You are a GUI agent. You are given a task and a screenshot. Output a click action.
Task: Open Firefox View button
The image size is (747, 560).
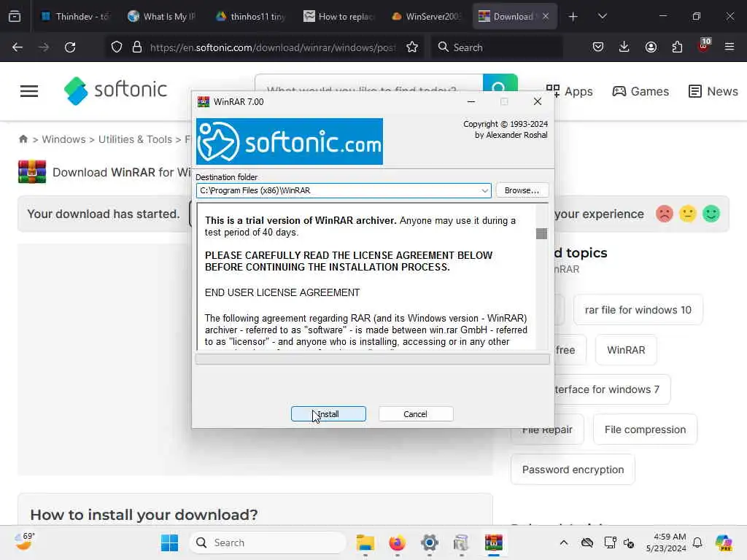pos(15,17)
